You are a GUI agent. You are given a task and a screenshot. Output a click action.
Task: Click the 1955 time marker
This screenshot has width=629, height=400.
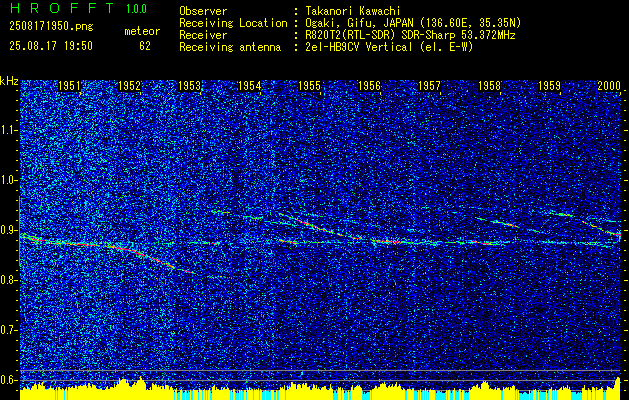pyautogui.click(x=309, y=86)
